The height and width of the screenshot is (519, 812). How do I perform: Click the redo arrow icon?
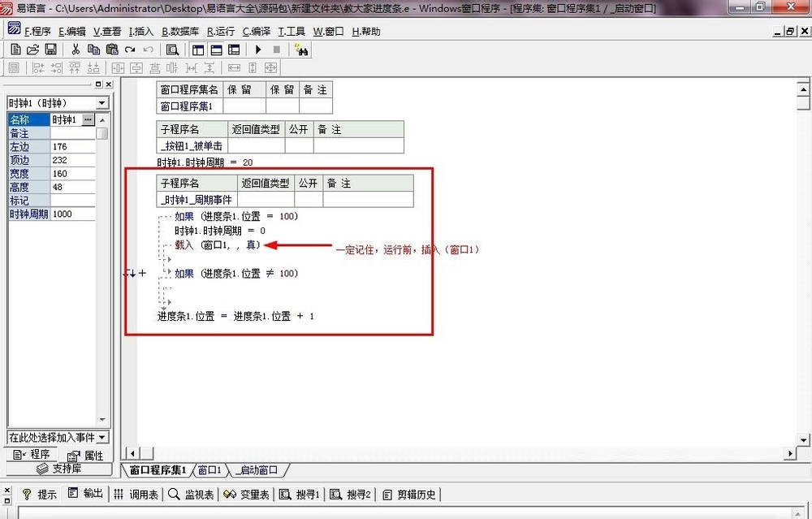coord(130,50)
